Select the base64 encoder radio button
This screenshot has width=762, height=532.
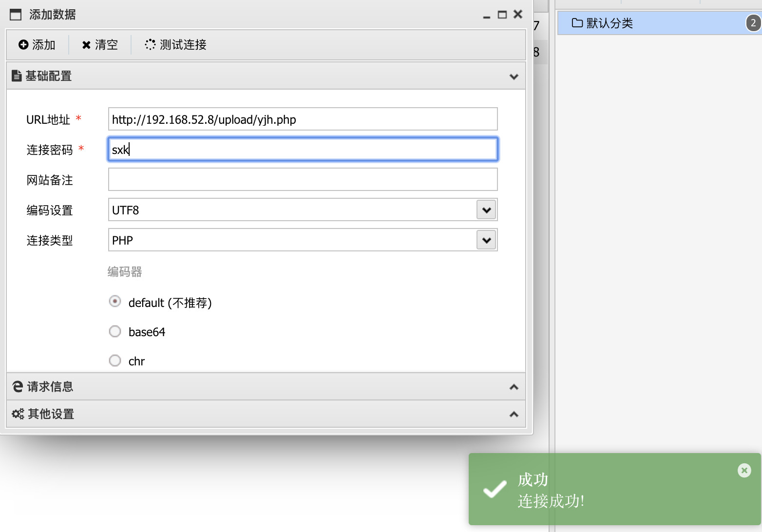pos(115,332)
